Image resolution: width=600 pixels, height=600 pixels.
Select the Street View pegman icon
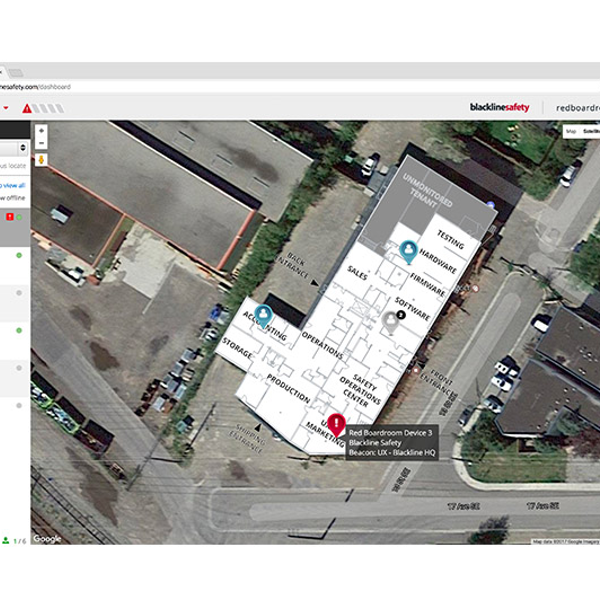[41, 159]
